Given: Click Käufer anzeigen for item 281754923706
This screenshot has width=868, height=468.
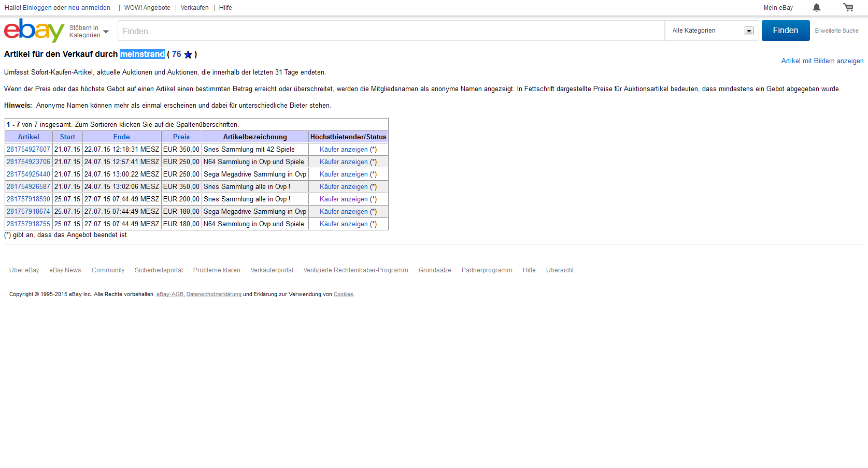Looking at the screenshot, I should pos(344,162).
